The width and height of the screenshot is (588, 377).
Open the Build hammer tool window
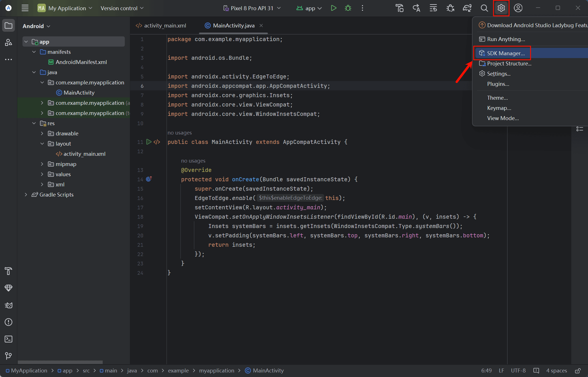click(x=8, y=271)
